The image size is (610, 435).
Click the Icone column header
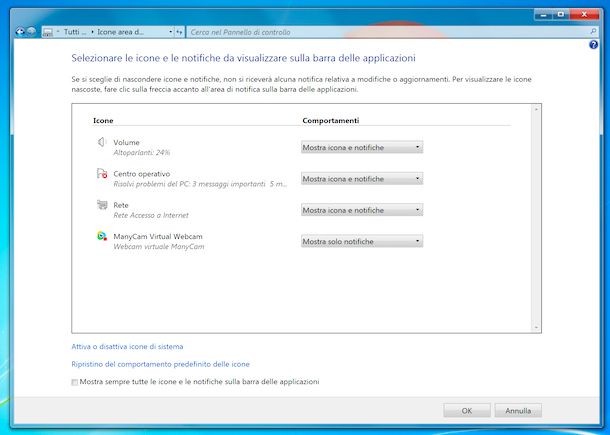tap(103, 121)
